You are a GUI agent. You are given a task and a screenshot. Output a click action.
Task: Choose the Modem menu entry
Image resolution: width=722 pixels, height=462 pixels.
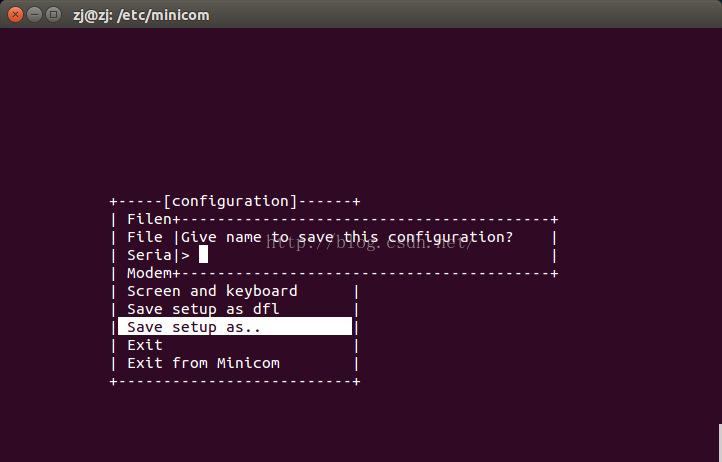point(149,273)
